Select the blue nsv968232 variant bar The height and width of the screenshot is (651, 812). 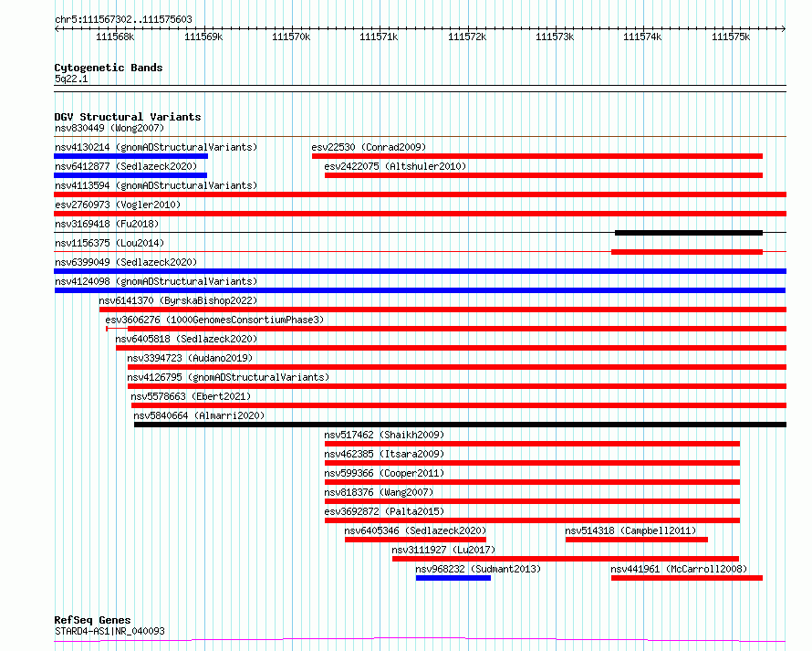click(453, 578)
